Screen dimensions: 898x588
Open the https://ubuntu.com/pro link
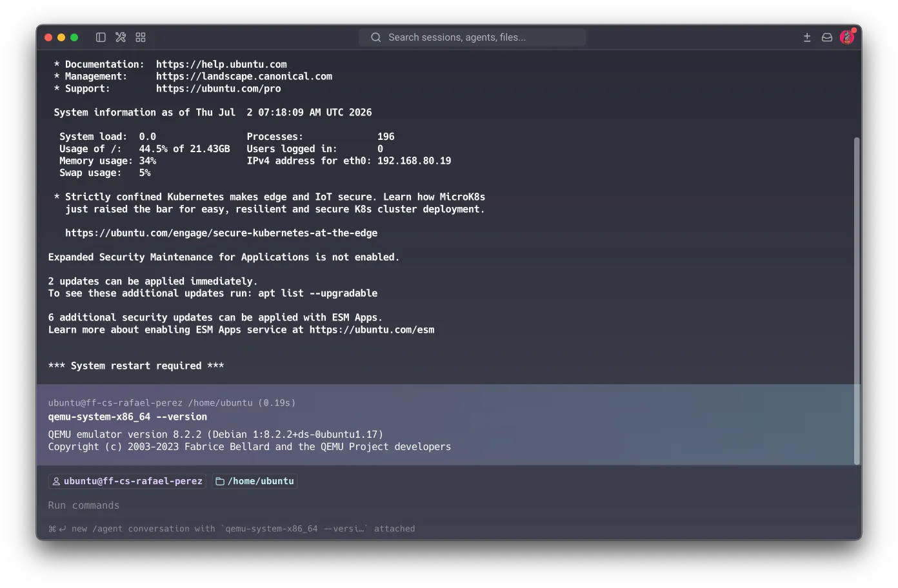pos(218,88)
